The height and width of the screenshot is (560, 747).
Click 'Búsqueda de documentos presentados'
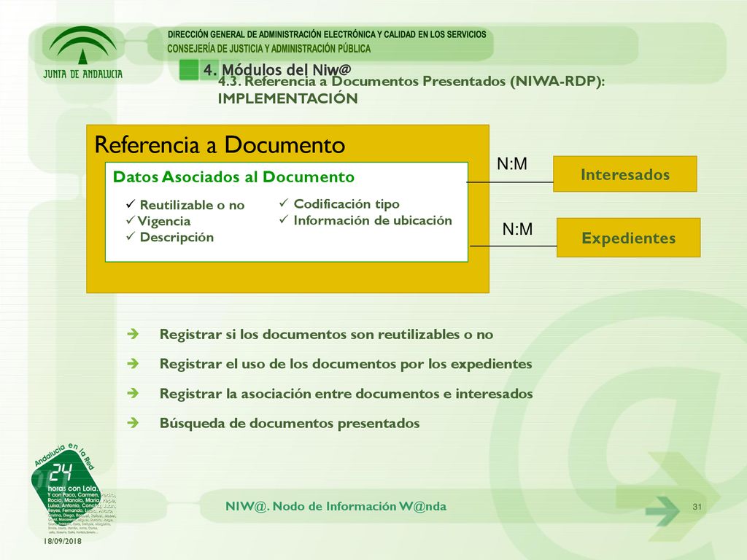290,423
